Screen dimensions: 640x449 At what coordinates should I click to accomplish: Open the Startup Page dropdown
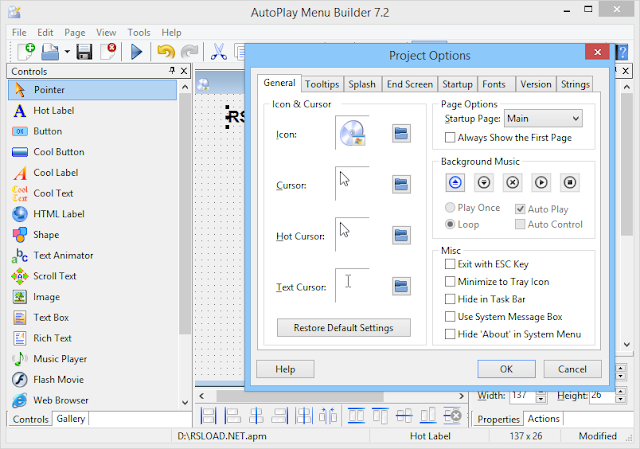[543, 119]
